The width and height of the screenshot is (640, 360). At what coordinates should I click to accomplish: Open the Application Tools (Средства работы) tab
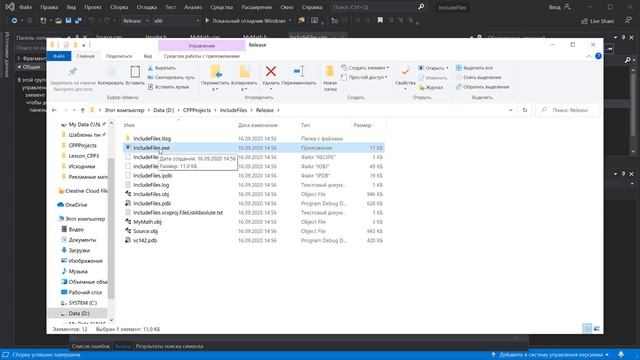click(x=202, y=56)
